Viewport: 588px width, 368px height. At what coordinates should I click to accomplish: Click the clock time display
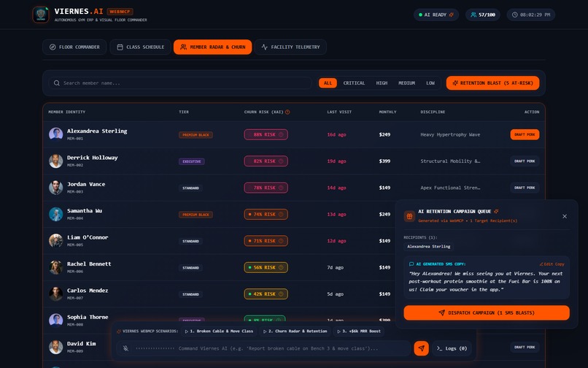point(531,15)
